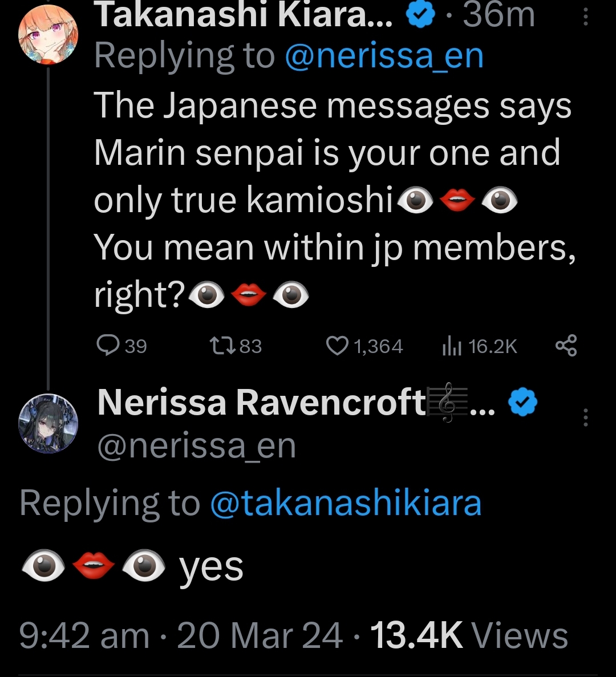Open Nerissa Ravencroft's profile avatar
Image resolution: width=616 pixels, height=677 pixels.
point(48,423)
